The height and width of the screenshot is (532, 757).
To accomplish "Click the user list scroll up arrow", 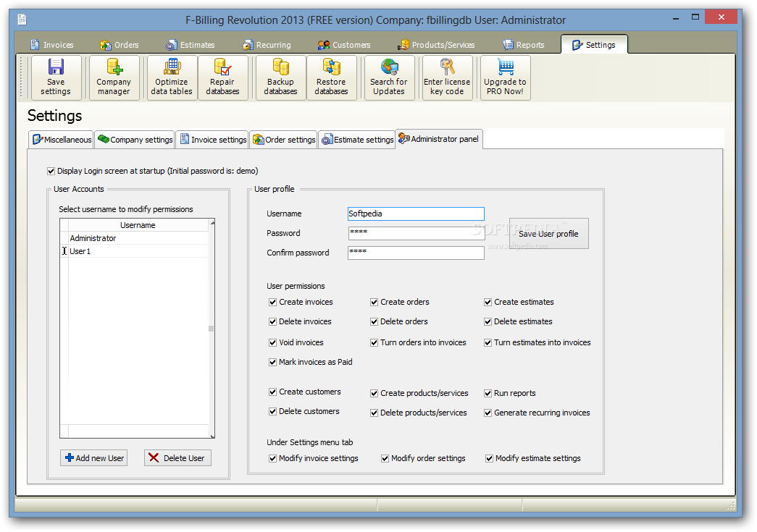I will [212, 223].
